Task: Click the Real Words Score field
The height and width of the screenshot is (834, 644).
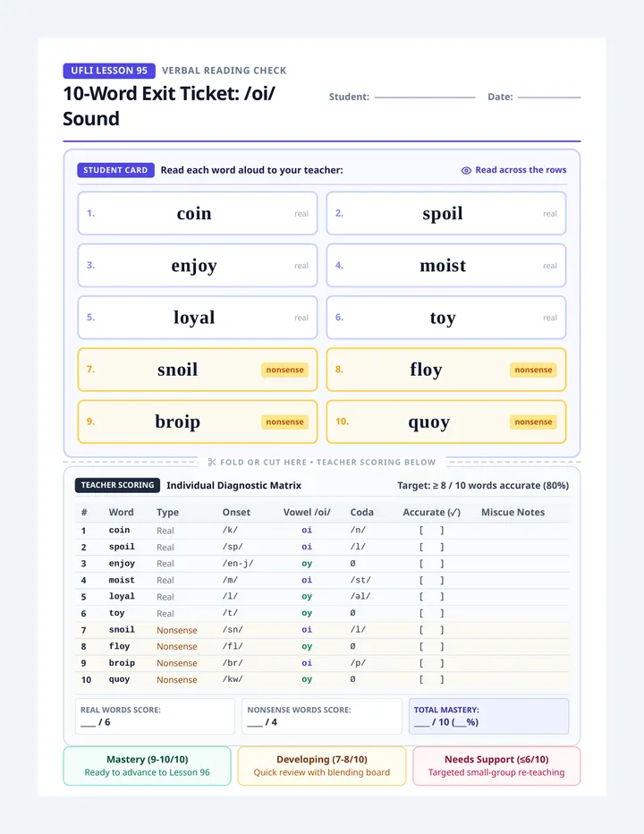Action: pos(155,717)
